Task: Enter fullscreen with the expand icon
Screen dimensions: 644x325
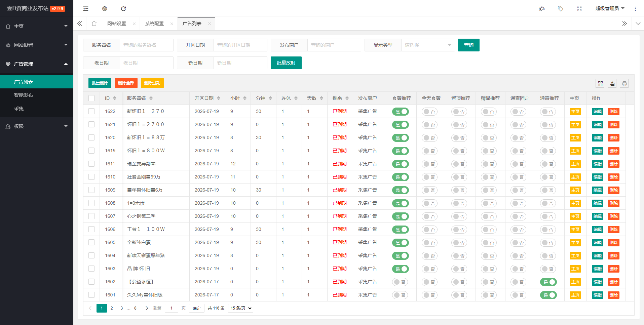Action: (579, 9)
